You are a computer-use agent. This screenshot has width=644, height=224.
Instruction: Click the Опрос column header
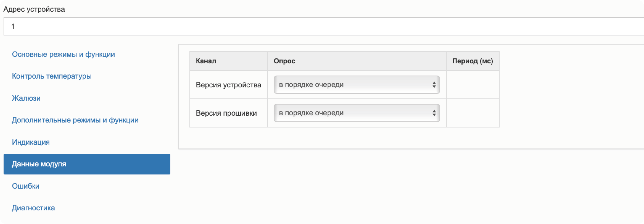[284, 61]
